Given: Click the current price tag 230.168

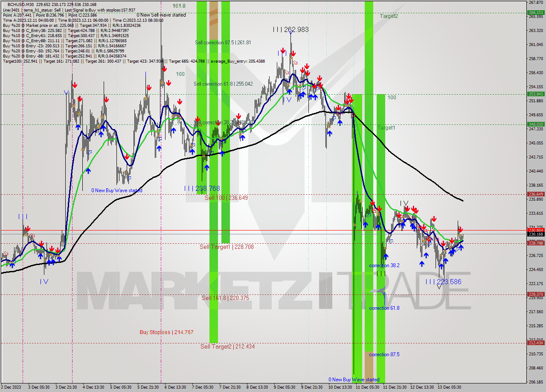Looking at the screenshot, I should [x=536, y=234].
